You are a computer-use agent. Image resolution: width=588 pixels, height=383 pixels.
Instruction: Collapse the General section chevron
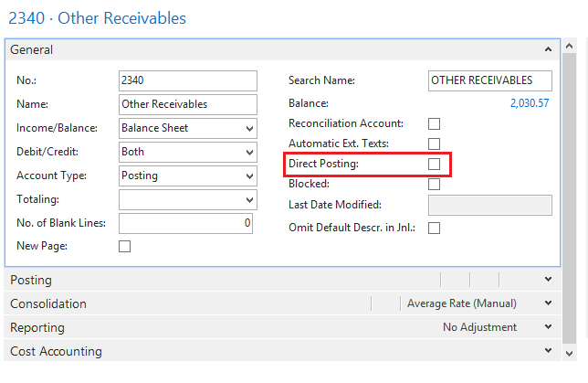point(548,49)
